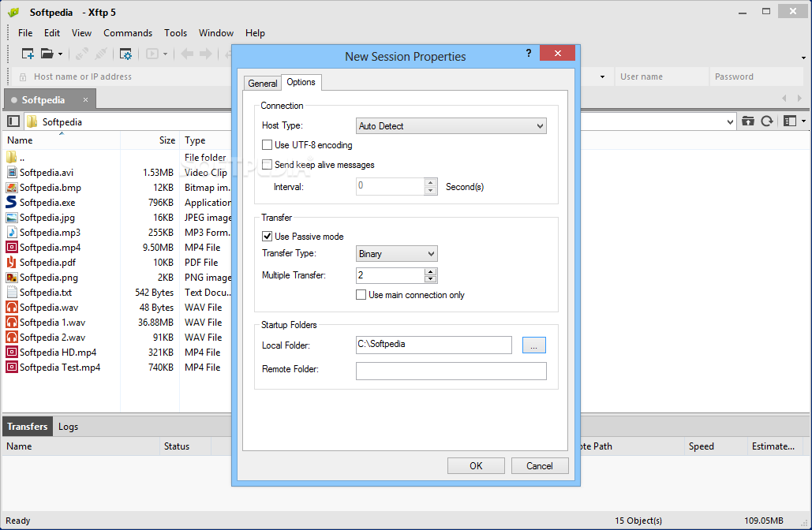Screen dimensions: 812x530
Task: Select the Softpedia.png file icon
Action: point(12,277)
